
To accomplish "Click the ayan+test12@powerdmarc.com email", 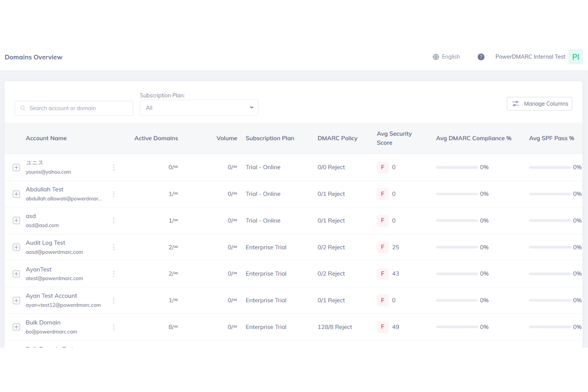I will 63,305.
